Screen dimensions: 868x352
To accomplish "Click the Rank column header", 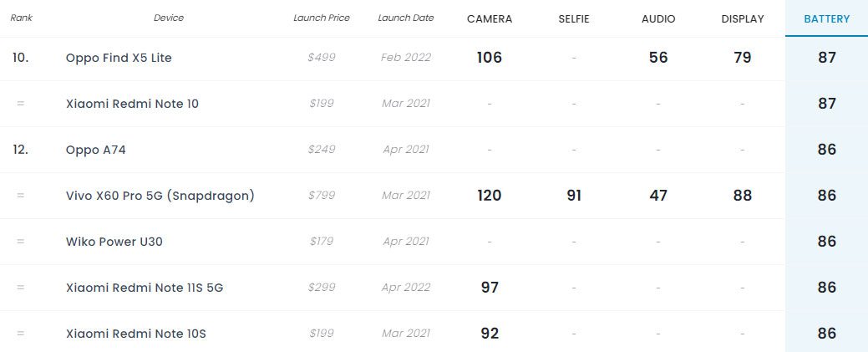I will coord(21,18).
